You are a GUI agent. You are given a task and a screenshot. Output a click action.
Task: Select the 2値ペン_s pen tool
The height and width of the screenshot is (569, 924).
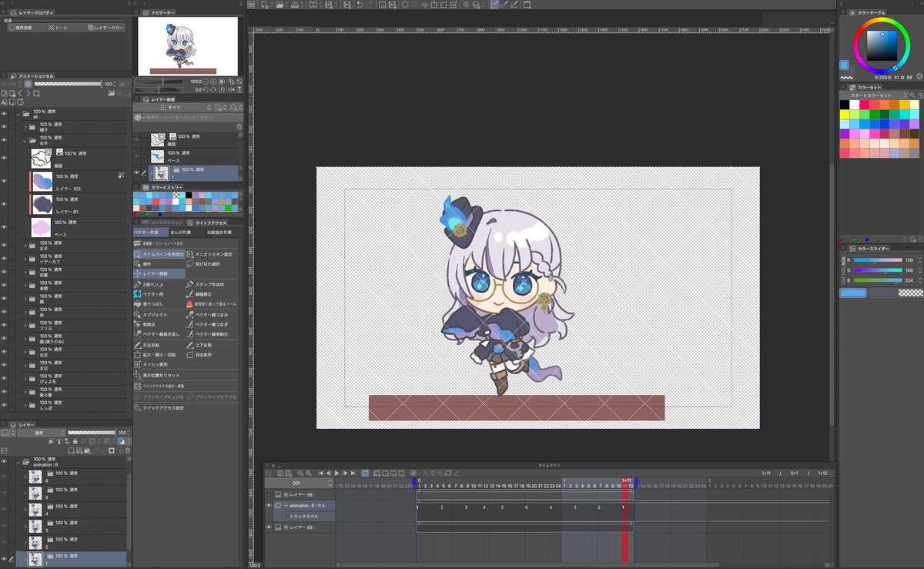tap(158, 284)
